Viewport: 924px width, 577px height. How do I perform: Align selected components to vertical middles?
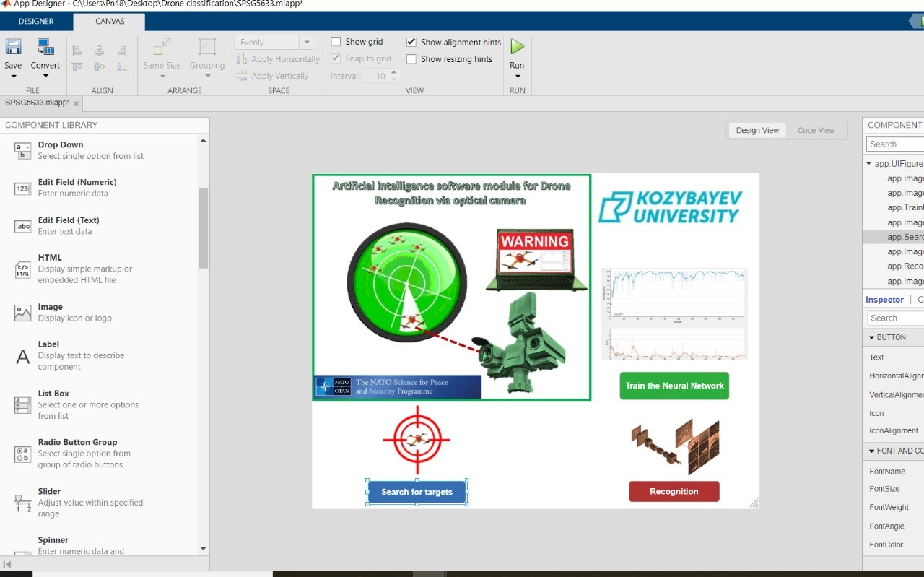click(x=100, y=66)
